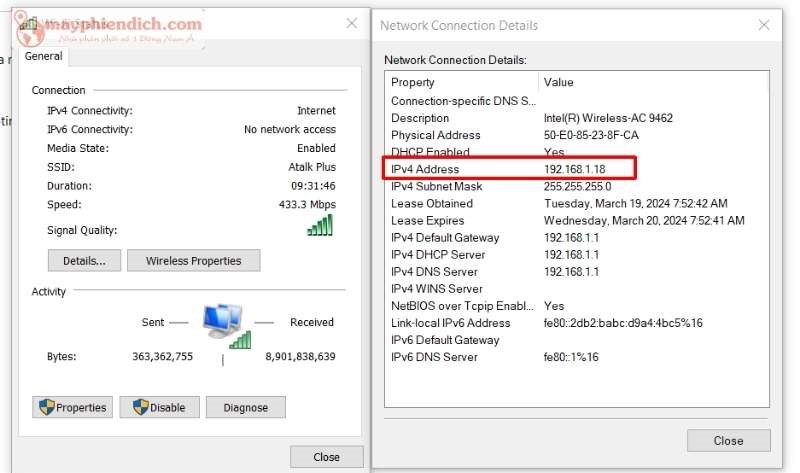The width and height of the screenshot is (800, 473).
Task: Select the IPv6 Default Gateway row
Action: (577, 340)
